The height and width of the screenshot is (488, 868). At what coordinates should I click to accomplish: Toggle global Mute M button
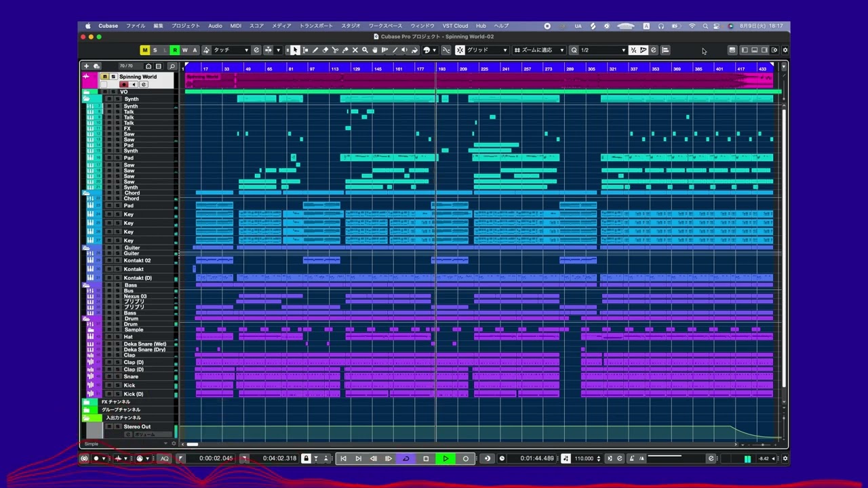point(144,50)
